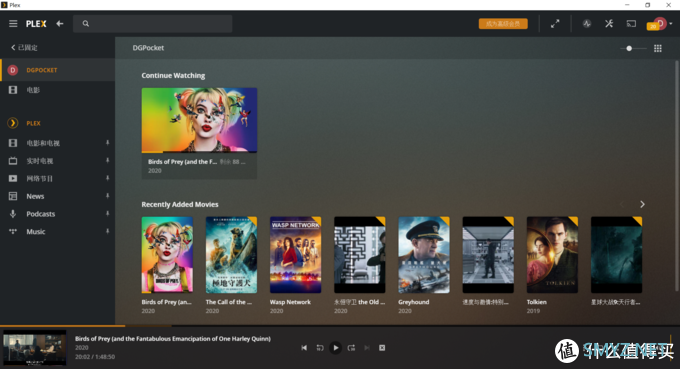Toggle pin next to Music
The image size is (680, 369).
click(108, 232)
